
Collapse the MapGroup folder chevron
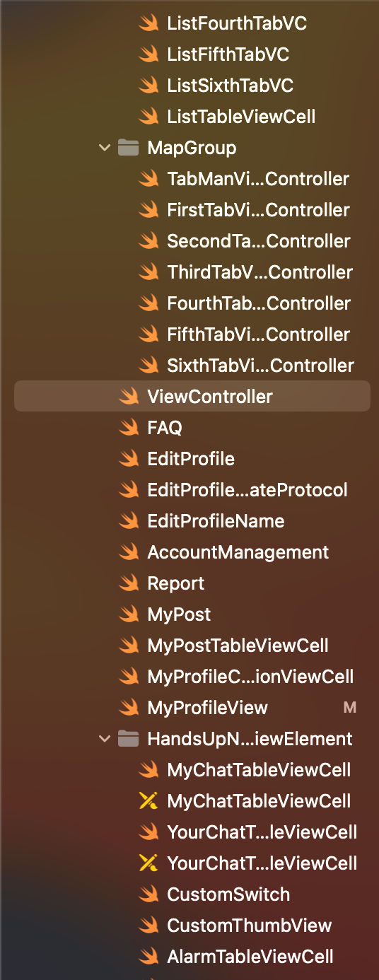pyautogui.click(x=105, y=148)
